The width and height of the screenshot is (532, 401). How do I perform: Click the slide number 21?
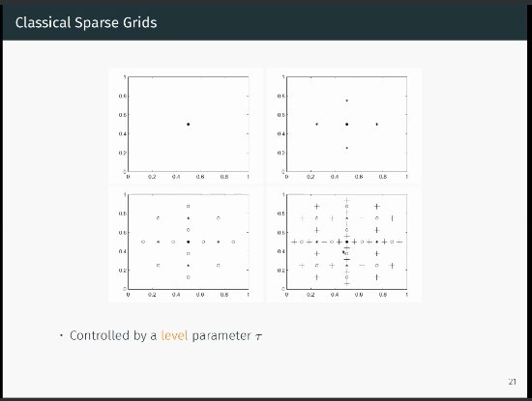pyautogui.click(x=513, y=382)
